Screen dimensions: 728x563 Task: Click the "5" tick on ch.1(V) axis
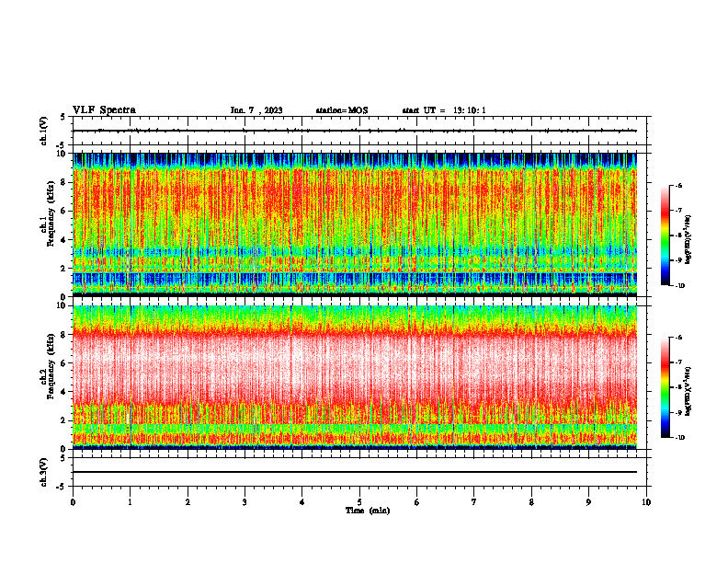point(63,117)
